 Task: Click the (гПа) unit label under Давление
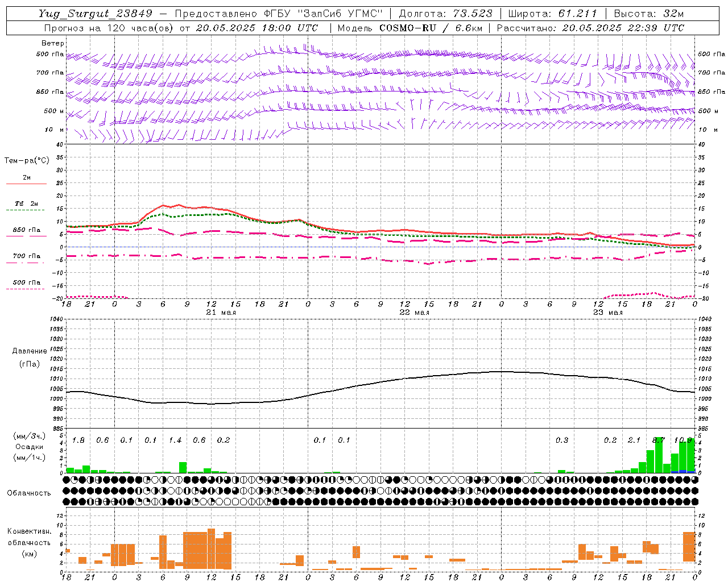(x=30, y=364)
